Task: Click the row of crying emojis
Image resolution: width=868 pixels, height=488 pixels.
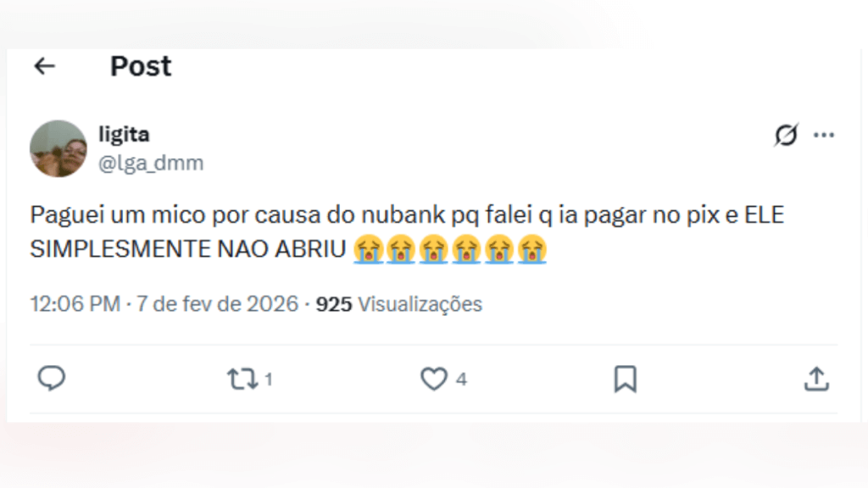Action: click(x=450, y=250)
